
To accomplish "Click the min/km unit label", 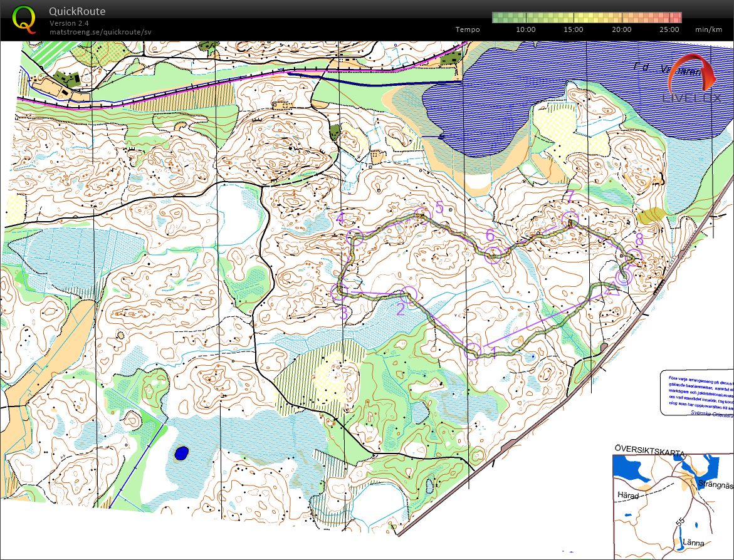I will [709, 29].
